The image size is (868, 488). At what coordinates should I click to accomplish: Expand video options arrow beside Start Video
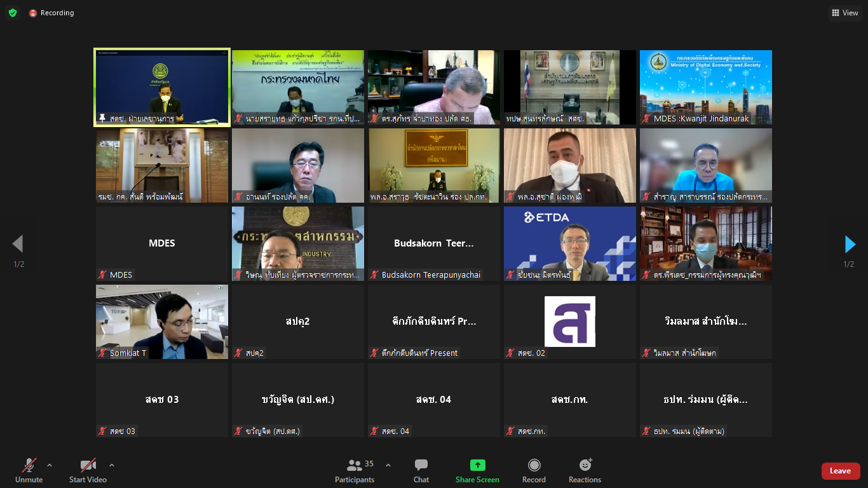[112, 465]
